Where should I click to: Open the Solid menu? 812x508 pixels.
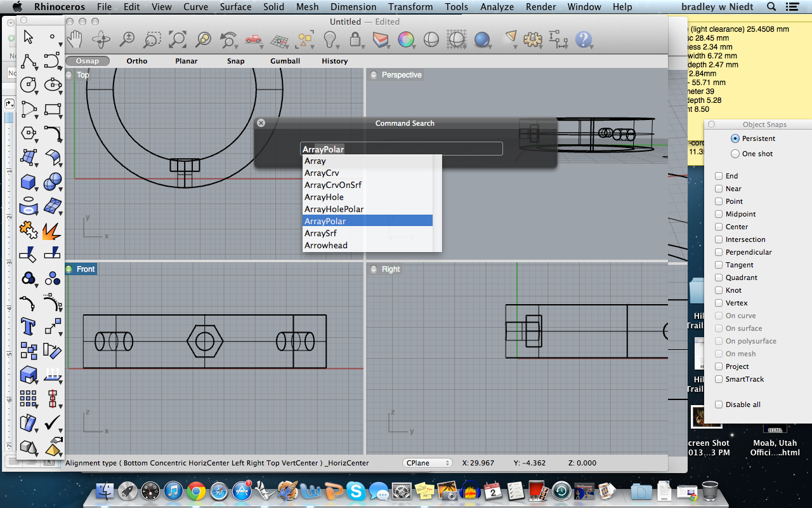coord(274,7)
